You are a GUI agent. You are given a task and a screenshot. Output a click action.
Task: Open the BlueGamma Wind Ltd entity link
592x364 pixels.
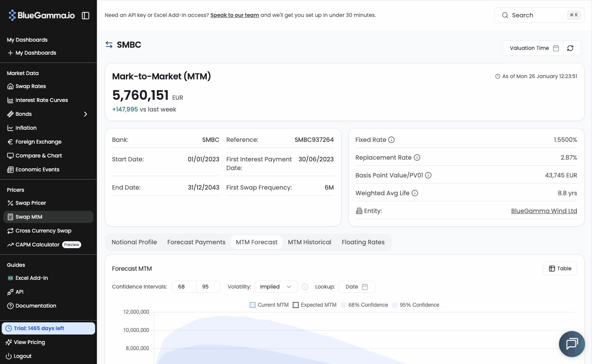click(x=544, y=211)
